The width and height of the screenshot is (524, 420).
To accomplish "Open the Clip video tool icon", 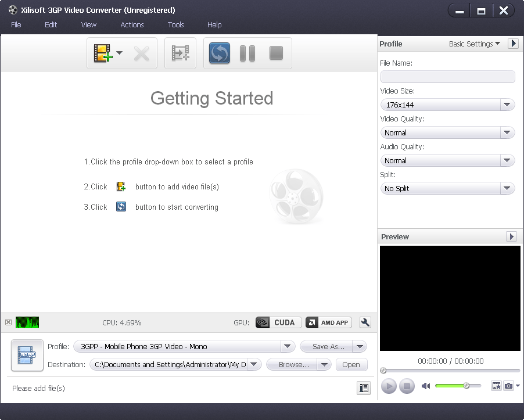I will [180, 53].
